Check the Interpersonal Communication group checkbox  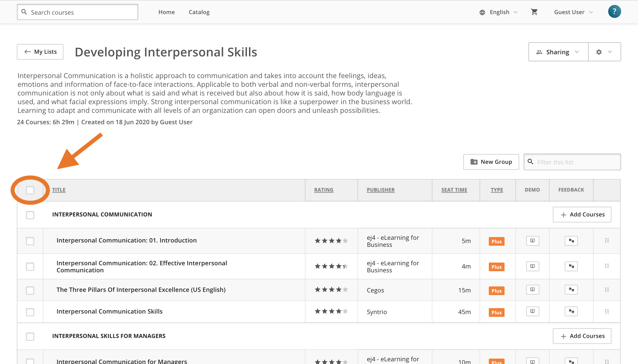coord(30,215)
